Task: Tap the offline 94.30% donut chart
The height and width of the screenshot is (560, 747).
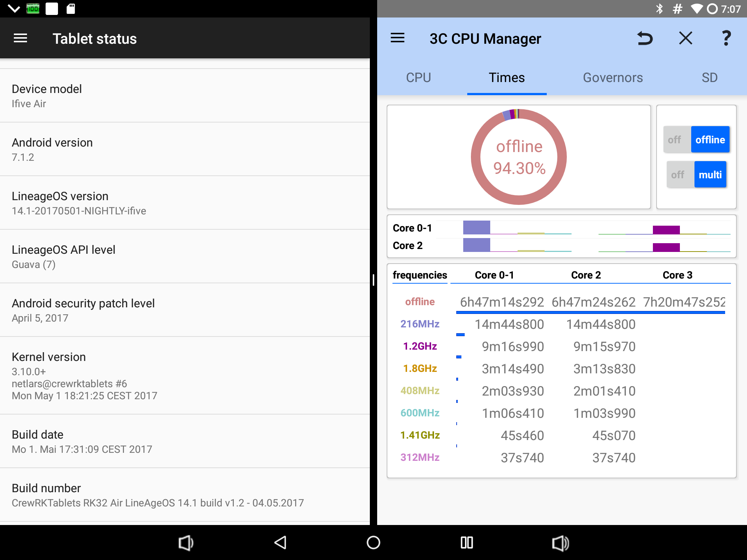Action: (x=519, y=157)
